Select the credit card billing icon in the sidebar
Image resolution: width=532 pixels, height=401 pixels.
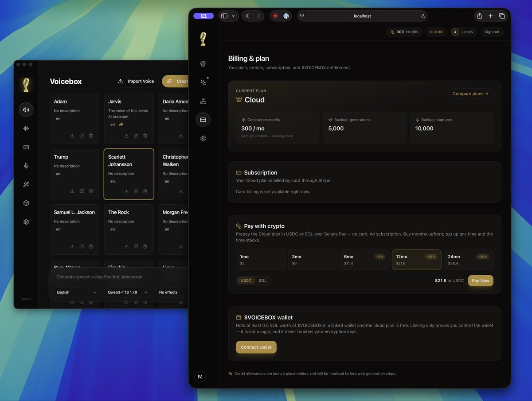point(203,120)
